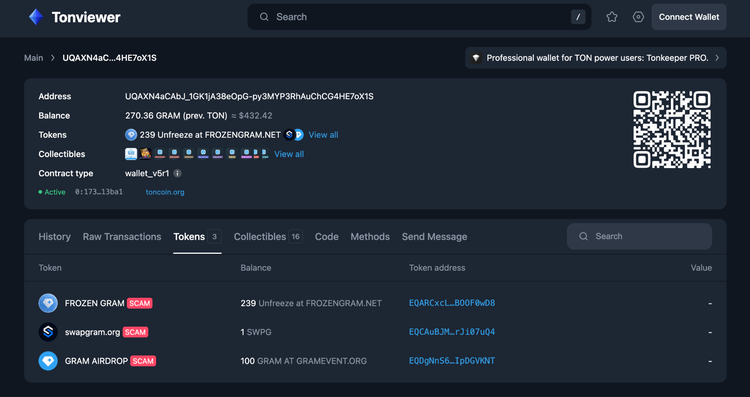Click the diamond icon in Tonkeeper PRO banner

[x=476, y=58]
